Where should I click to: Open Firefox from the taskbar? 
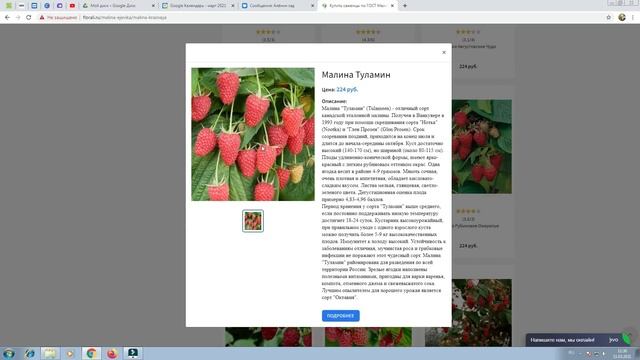112,353
